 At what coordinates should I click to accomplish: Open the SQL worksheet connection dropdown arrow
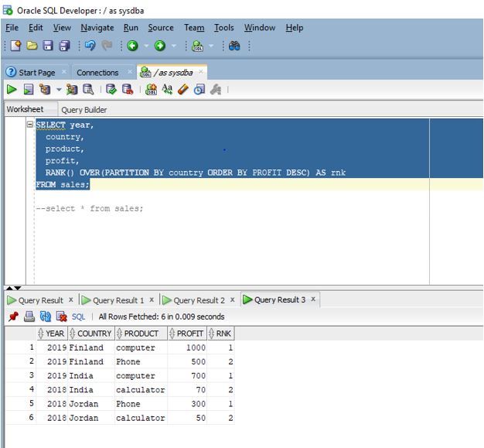(212, 46)
